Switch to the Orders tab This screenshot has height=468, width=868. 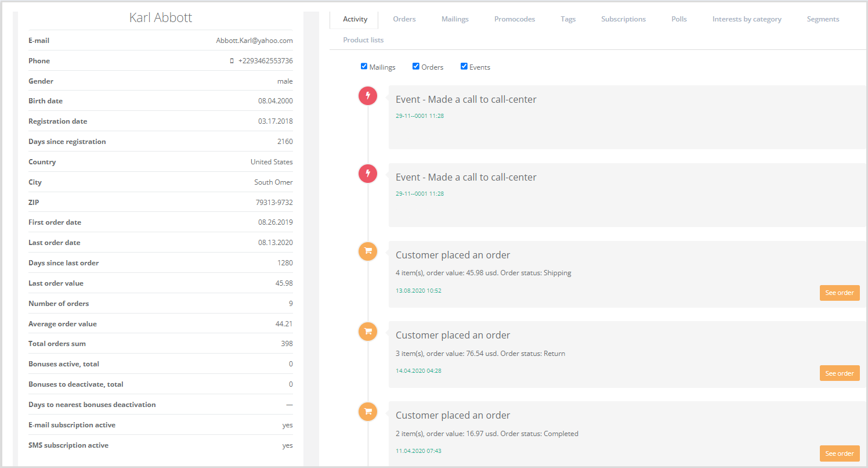404,19
